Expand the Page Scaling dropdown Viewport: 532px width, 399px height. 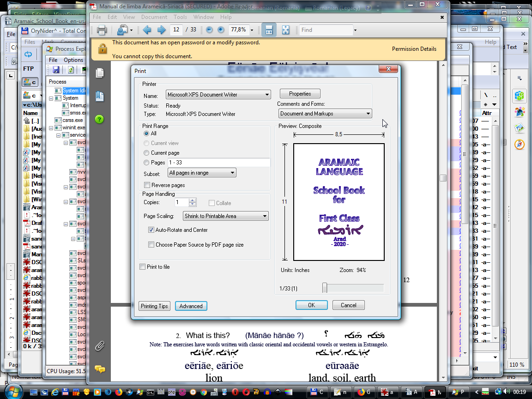click(225, 216)
